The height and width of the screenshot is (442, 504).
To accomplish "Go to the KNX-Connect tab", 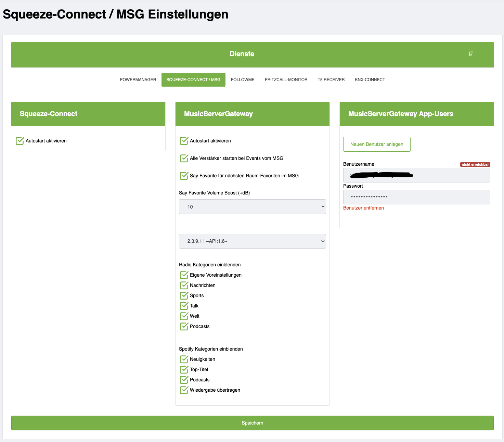I will tap(370, 80).
